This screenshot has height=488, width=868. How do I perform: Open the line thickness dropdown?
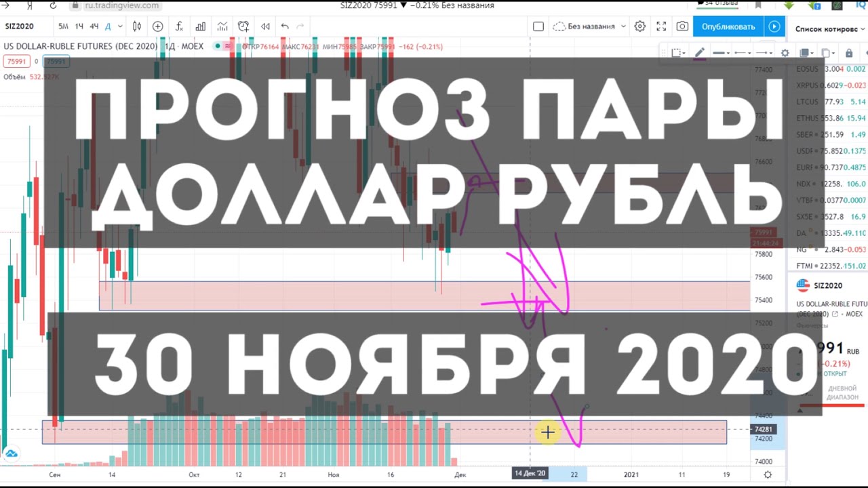click(721, 53)
